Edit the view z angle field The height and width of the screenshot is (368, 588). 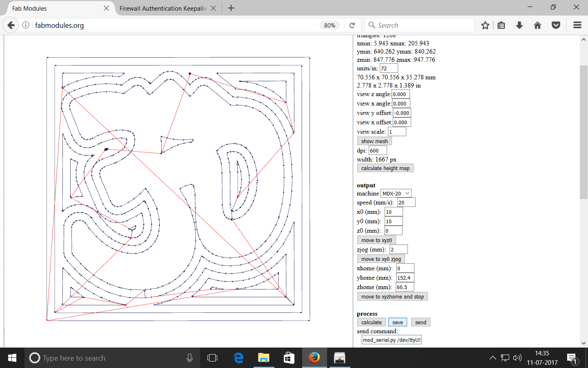click(401, 94)
